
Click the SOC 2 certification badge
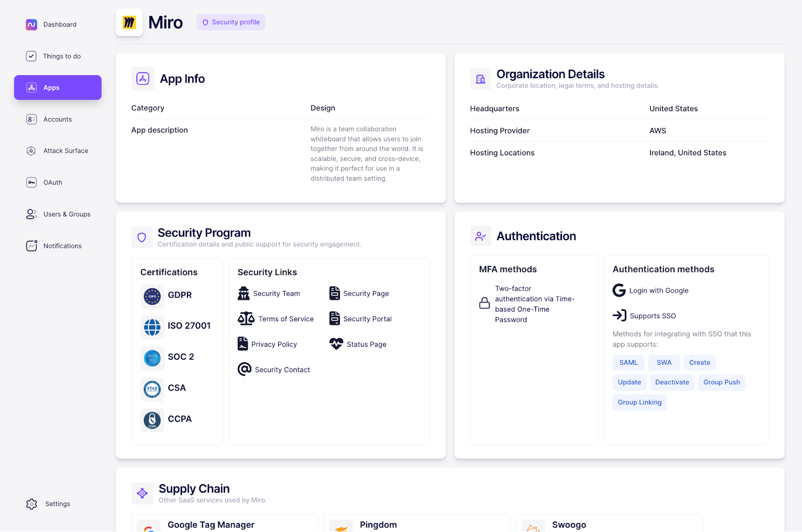tap(152, 358)
